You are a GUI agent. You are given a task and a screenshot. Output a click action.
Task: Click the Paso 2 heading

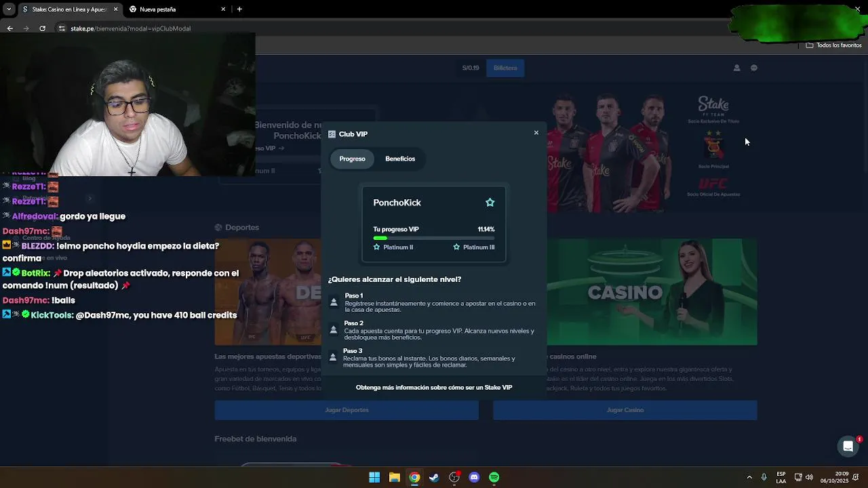click(x=353, y=323)
